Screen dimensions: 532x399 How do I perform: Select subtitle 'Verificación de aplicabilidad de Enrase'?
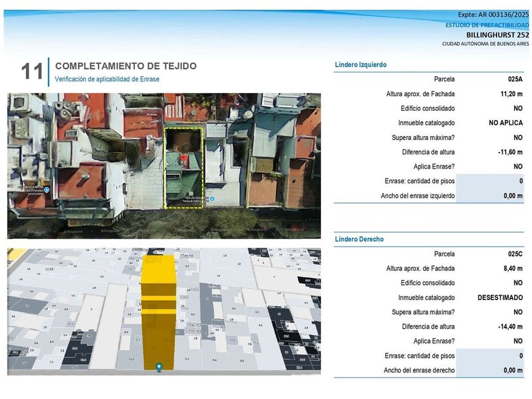107,79
